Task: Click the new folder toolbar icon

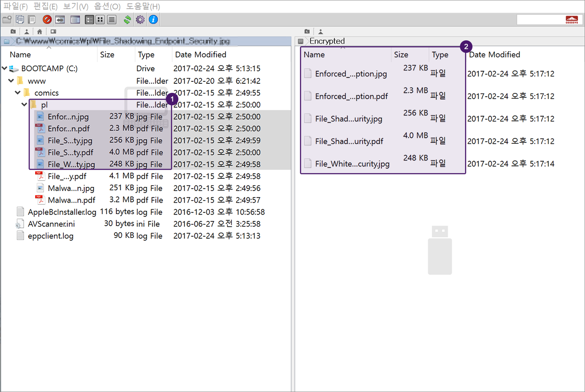Action: [x=7, y=20]
